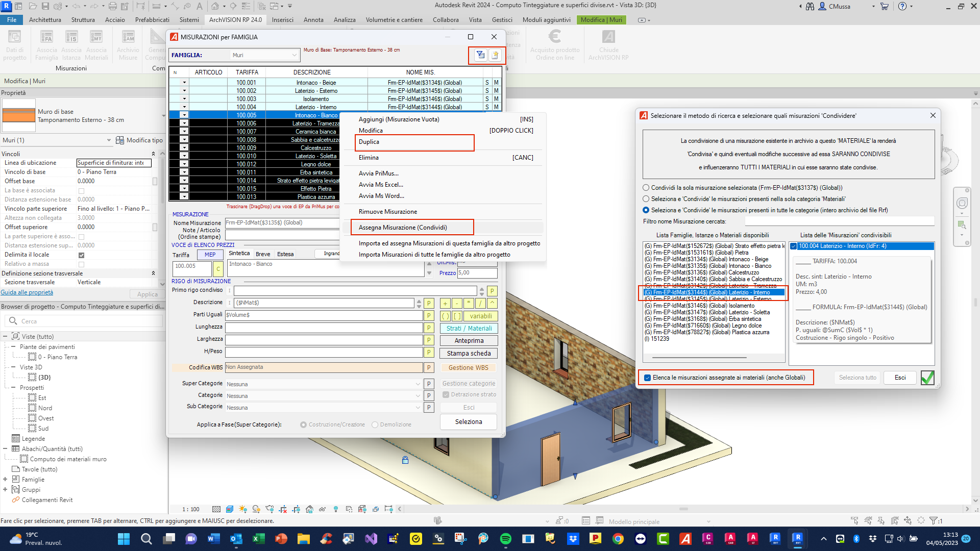980x551 pixels.
Task: Choose Avvia Ms Excel... menu entry
Action: (381, 185)
